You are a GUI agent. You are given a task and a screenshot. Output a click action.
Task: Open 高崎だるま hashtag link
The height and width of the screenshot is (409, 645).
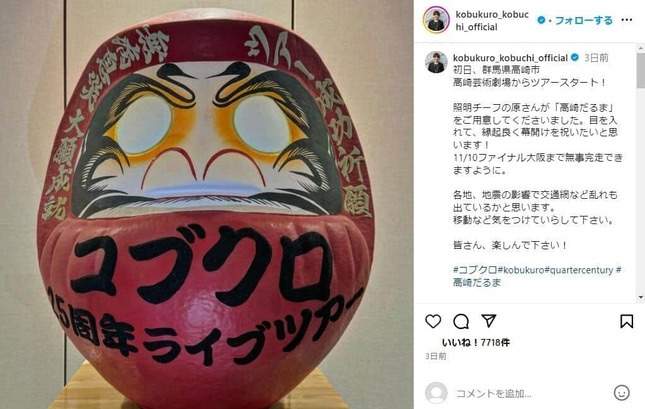coord(477,283)
